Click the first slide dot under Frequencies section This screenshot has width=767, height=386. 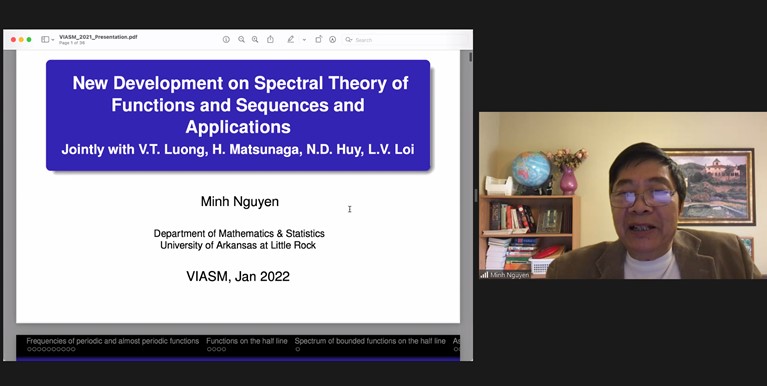pyautogui.click(x=29, y=349)
